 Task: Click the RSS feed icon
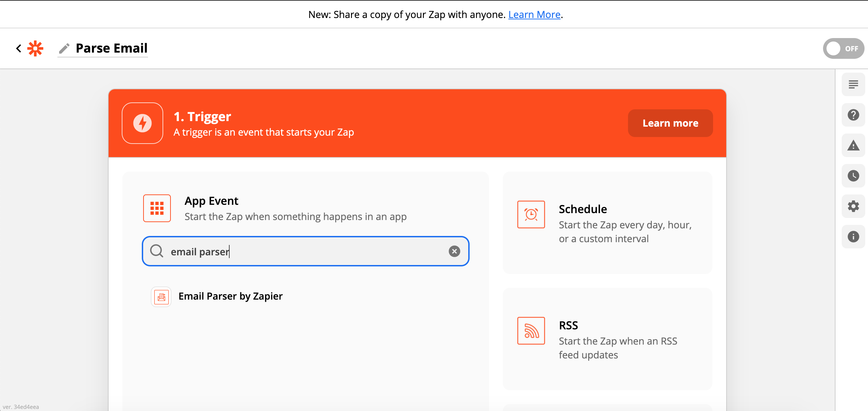pyautogui.click(x=531, y=331)
